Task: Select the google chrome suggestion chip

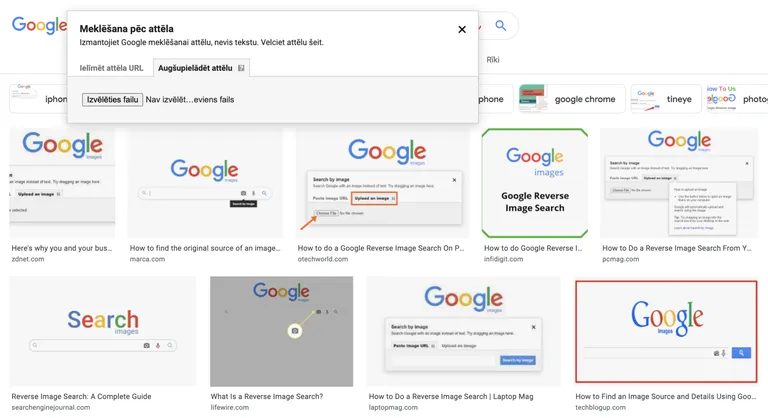Action: point(572,99)
